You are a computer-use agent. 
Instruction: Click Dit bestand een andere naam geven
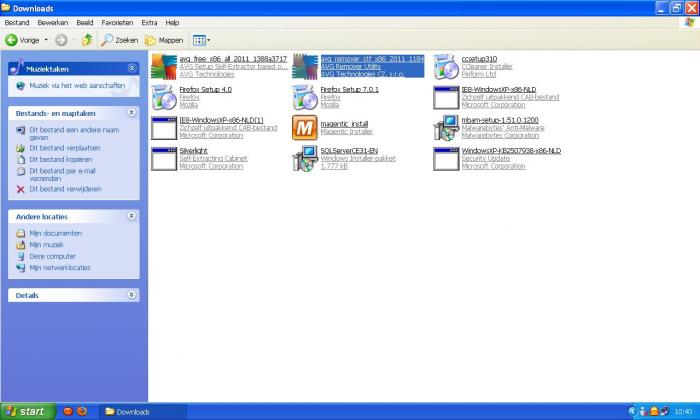point(74,133)
